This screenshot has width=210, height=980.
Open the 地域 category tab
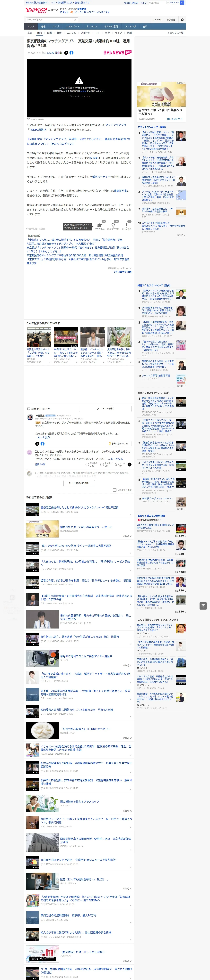tap(130, 33)
